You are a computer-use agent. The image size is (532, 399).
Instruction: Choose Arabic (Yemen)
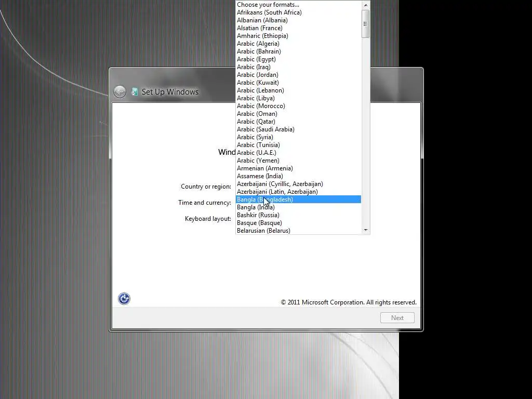pos(298,161)
